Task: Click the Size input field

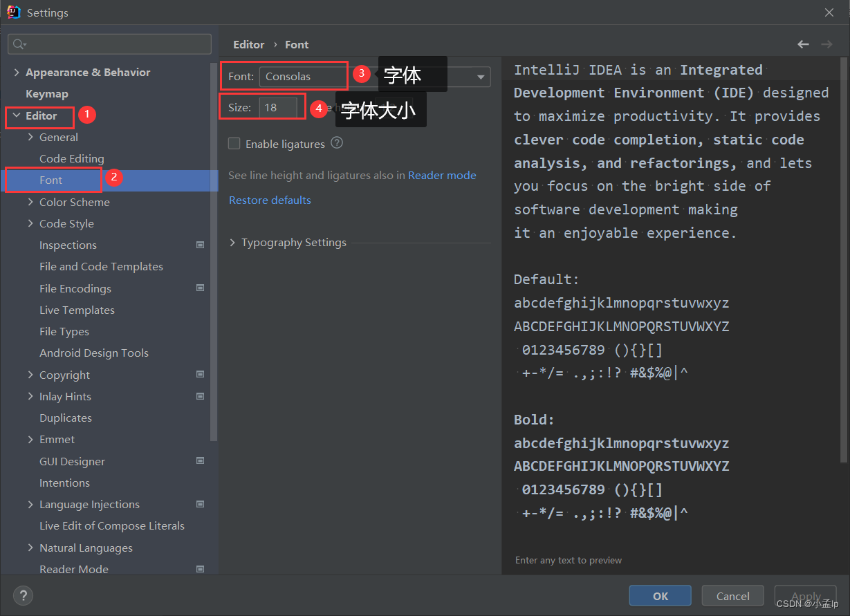Action: pos(278,107)
